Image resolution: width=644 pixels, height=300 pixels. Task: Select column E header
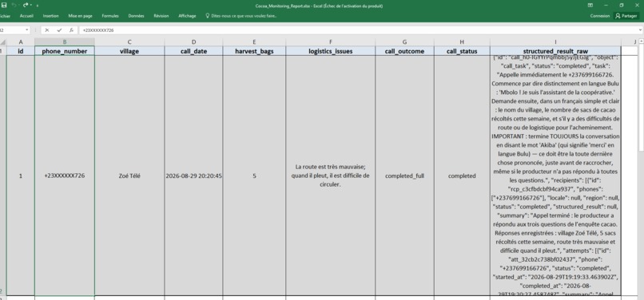point(254,41)
